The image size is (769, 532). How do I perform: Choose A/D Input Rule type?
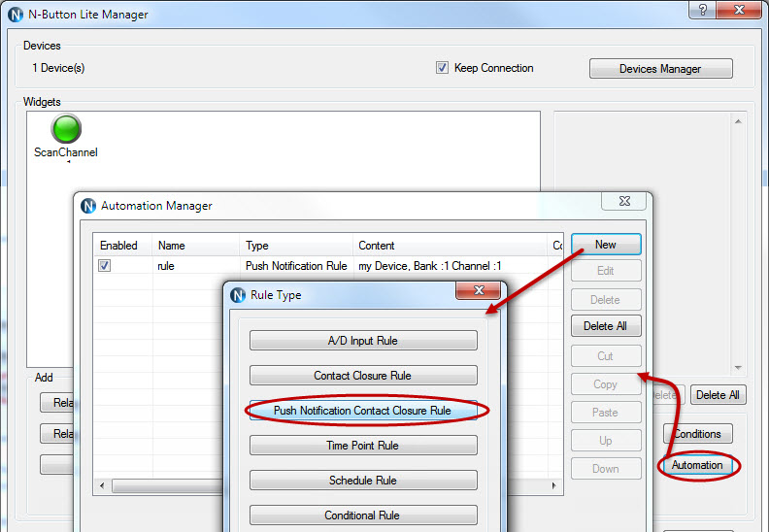(x=363, y=341)
